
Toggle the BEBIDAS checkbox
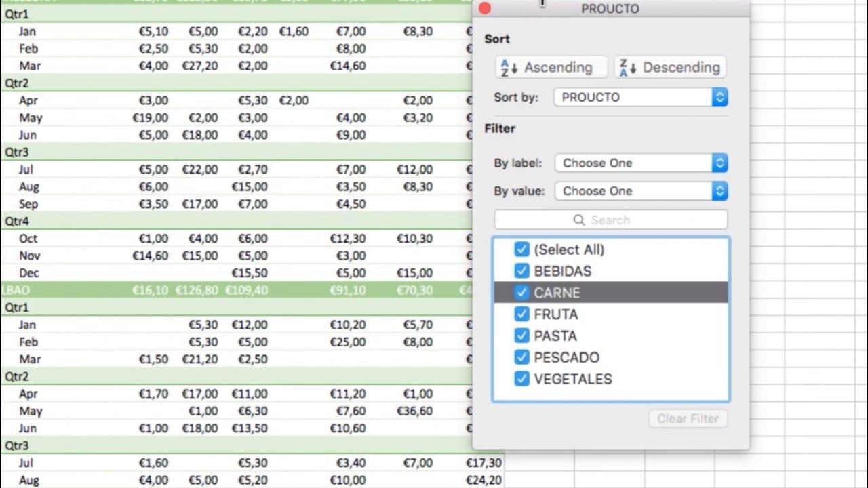click(521, 271)
